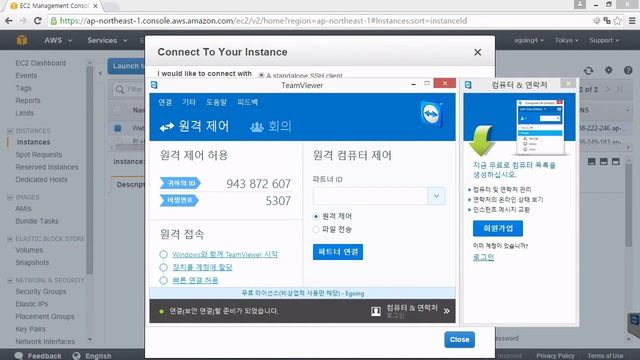The image size is (640, 360).
Task: Click the 장치를 계정에 할당 link
Action: (202, 267)
